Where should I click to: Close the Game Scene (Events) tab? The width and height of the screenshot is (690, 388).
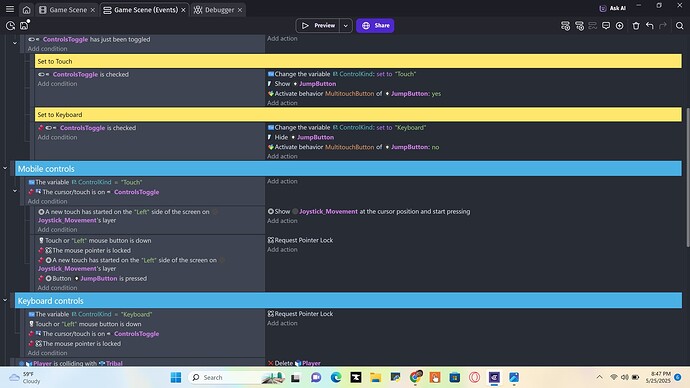click(184, 10)
